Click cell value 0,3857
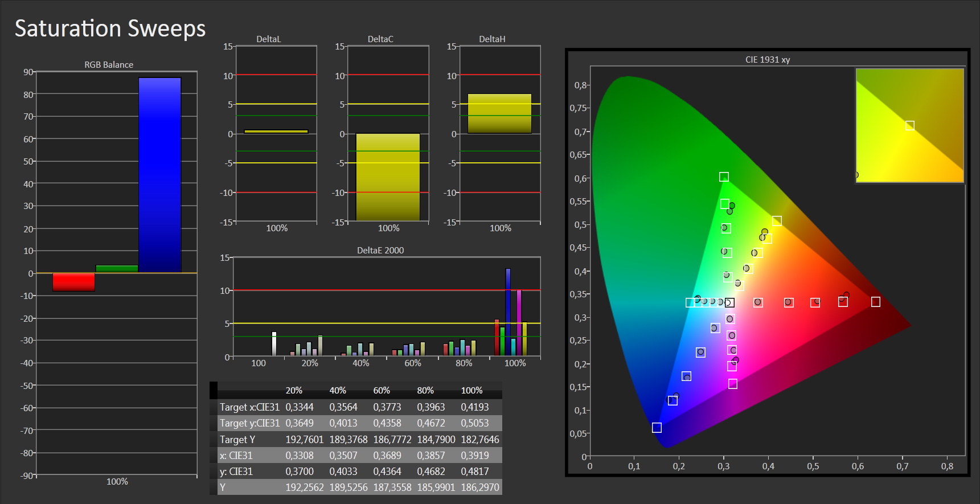 click(x=431, y=456)
